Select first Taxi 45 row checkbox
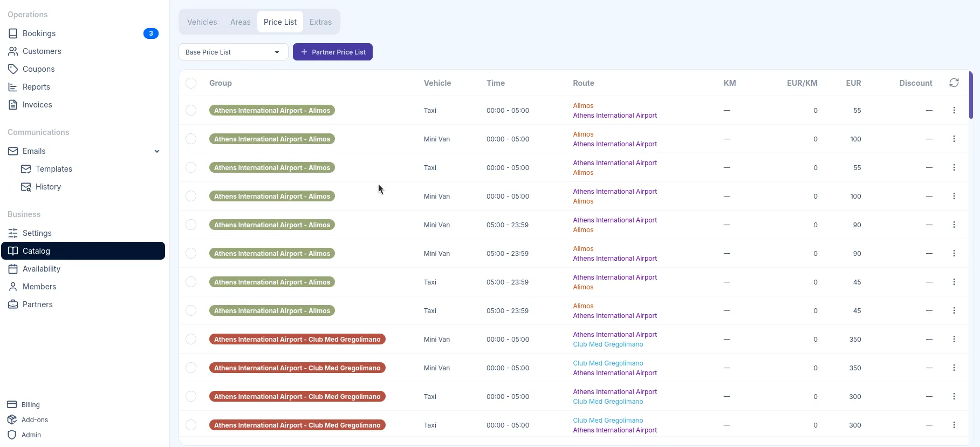Screen dimensions: 980x447 [191, 282]
